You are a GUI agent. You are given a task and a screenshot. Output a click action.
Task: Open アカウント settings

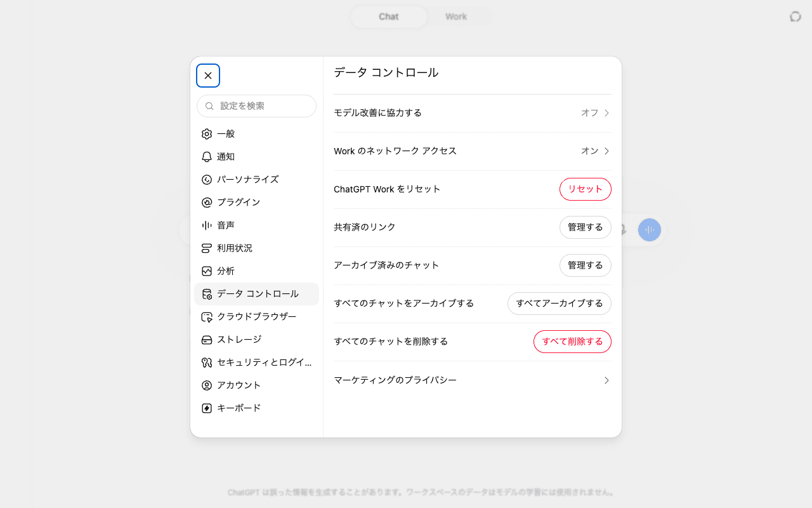click(256, 385)
